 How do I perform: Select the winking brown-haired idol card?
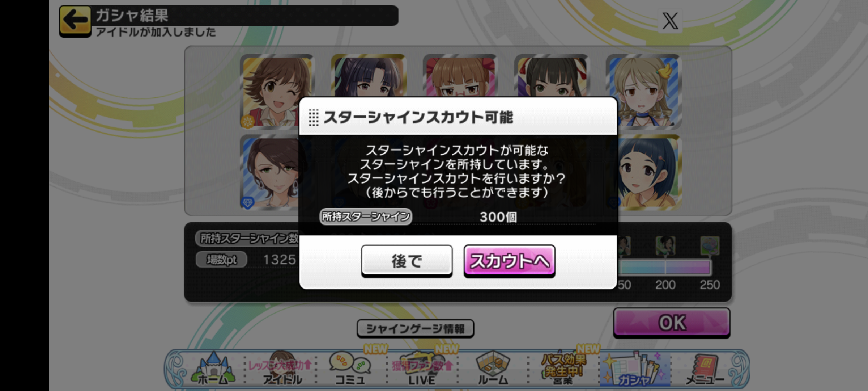point(277,91)
